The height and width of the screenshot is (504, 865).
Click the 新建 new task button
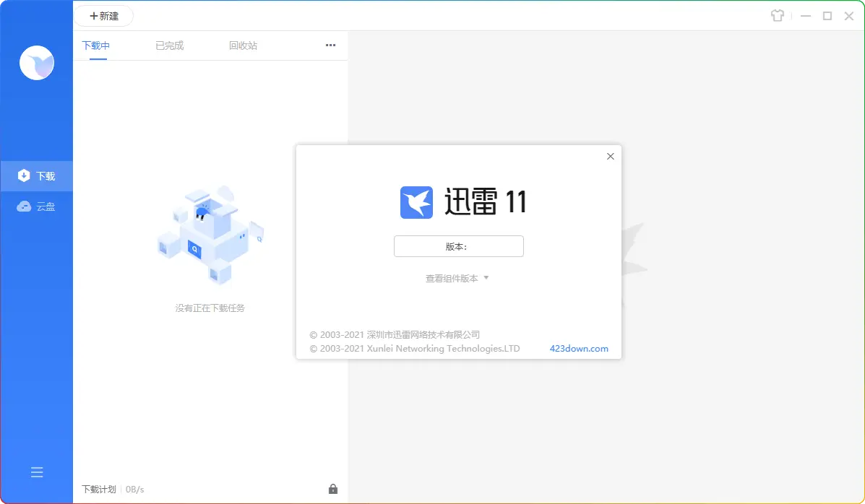click(x=104, y=16)
